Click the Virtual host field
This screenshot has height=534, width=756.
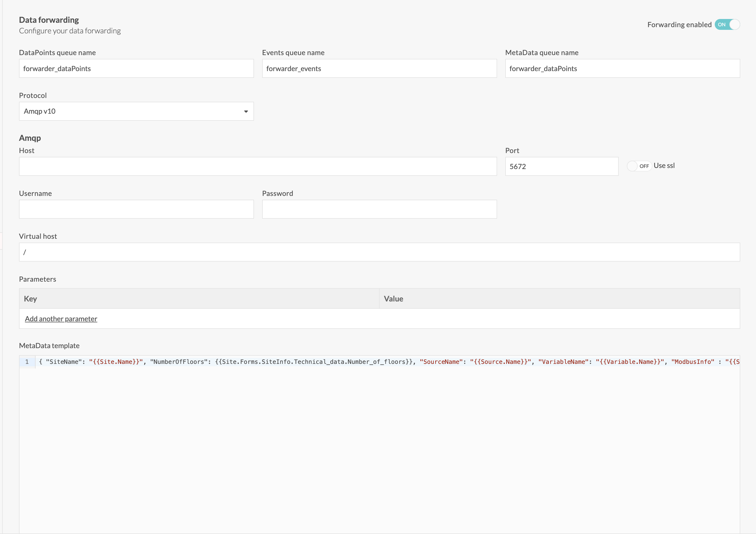pos(379,252)
